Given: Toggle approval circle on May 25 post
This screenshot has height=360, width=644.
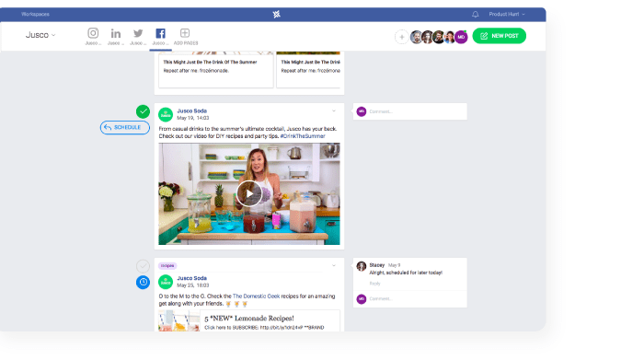Looking at the screenshot, I should 143,266.
